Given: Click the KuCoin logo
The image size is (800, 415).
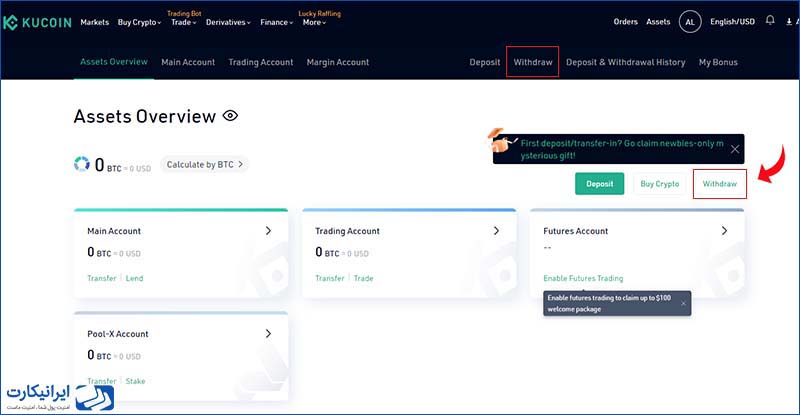Looking at the screenshot, I should click(37, 22).
